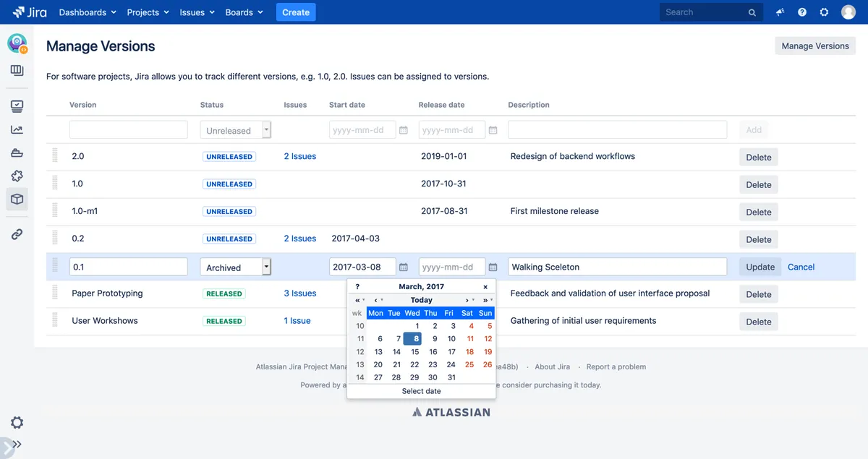Open the Unreleased status dropdown

pos(236,130)
